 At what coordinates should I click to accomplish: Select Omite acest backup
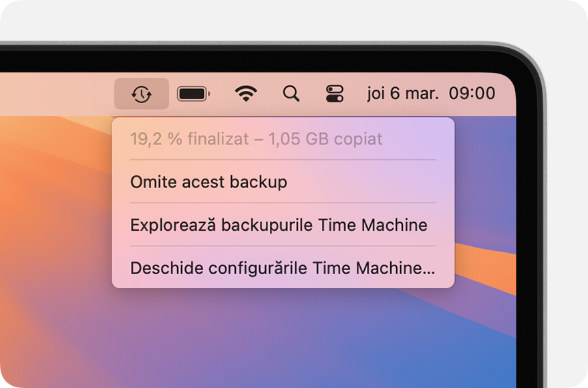pyautogui.click(x=208, y=182)
